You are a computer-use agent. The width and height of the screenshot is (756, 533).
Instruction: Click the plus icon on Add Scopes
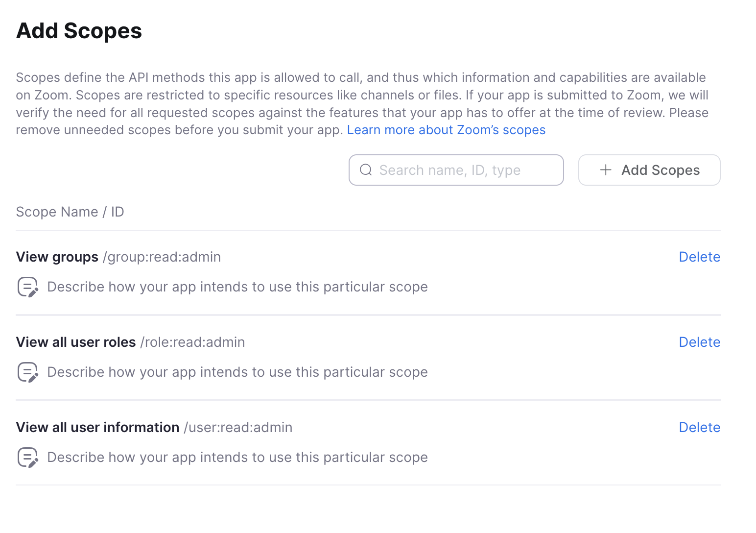point(606,170)
